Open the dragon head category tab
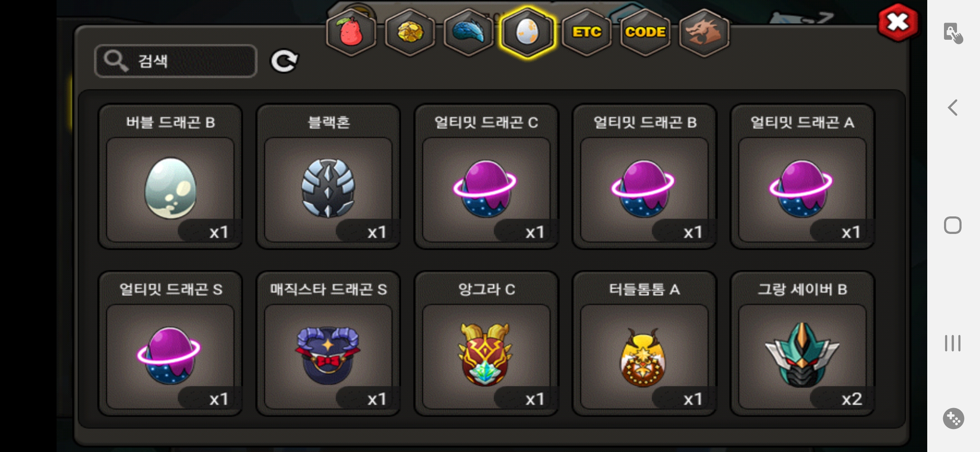980x452 pixels. click(x=704, y=32)
